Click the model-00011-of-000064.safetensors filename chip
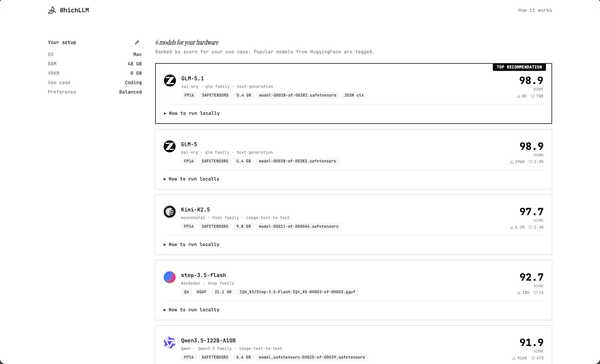 (298, 226)
